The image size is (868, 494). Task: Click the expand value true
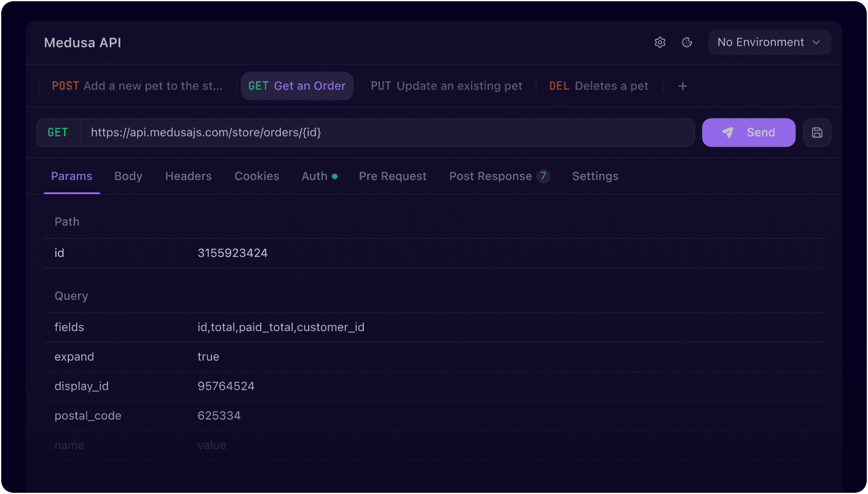point(208,357)
